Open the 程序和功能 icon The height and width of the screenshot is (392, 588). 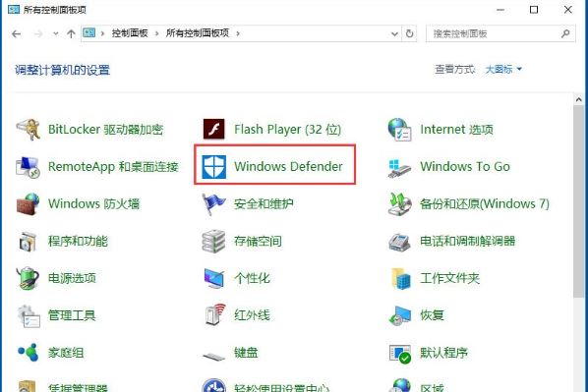[28, 242]
